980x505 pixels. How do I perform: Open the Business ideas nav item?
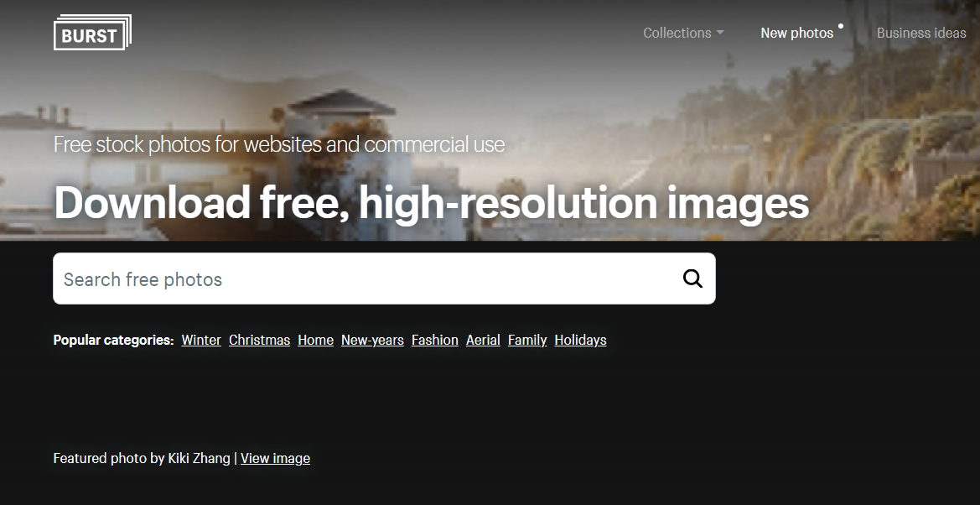click(921, 33)
